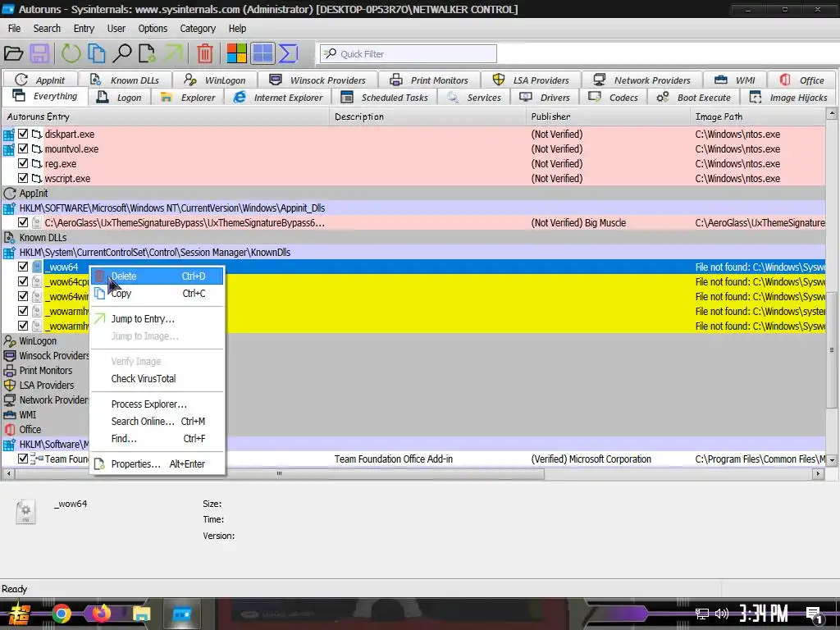Select Find in context menu

[157, 439]
